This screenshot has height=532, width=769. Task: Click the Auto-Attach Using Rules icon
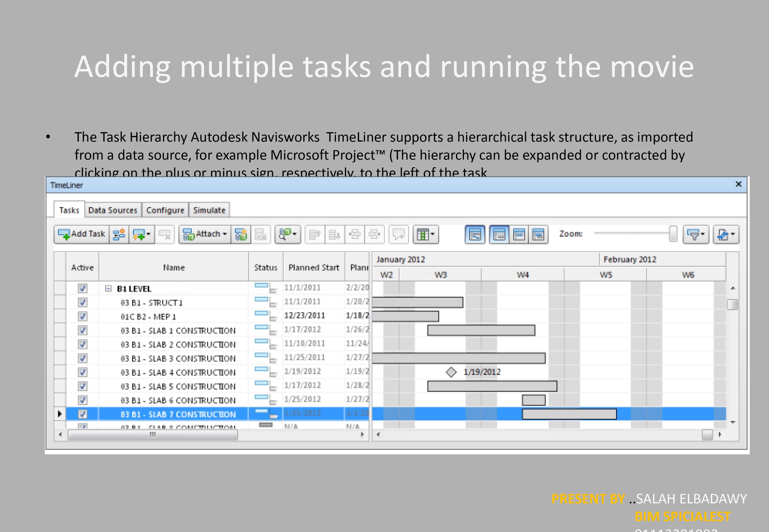pyautogui.click(x=241, y=234)
